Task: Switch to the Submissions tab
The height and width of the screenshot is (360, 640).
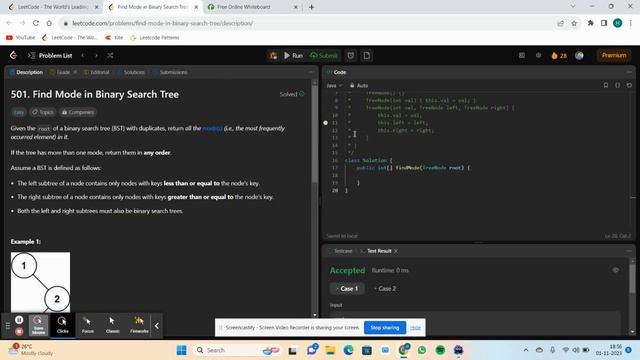Action: coord(170,72)
